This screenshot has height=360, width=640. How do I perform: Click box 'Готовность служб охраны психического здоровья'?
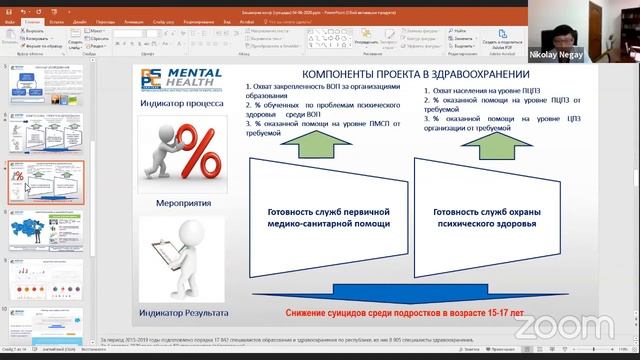tap(487, 218)
